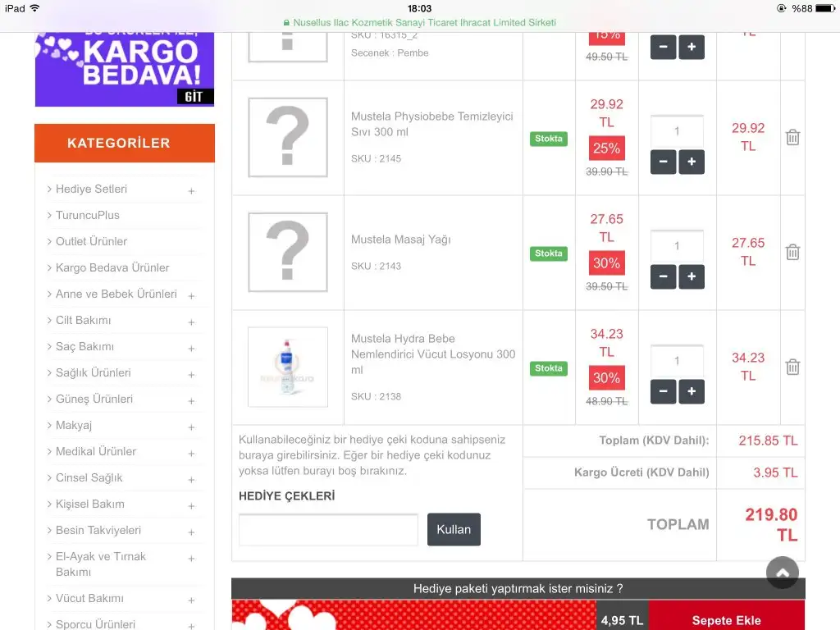Select Makyaj category

click(73, 426)
